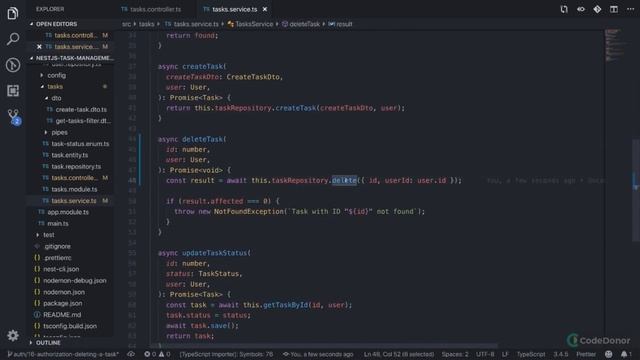Open the Extensions view in activity bar
The image size is (640, 360).
(13, 91)
